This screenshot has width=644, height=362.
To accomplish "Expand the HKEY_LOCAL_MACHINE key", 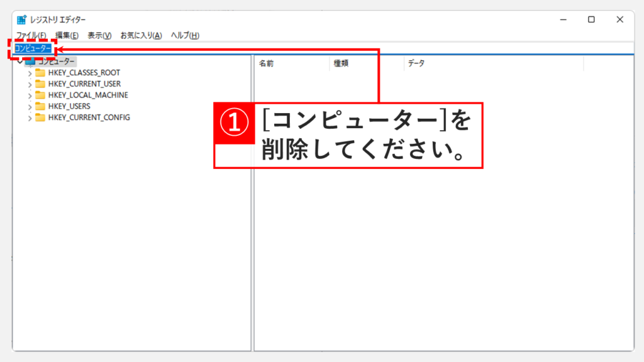I will 30,96.
